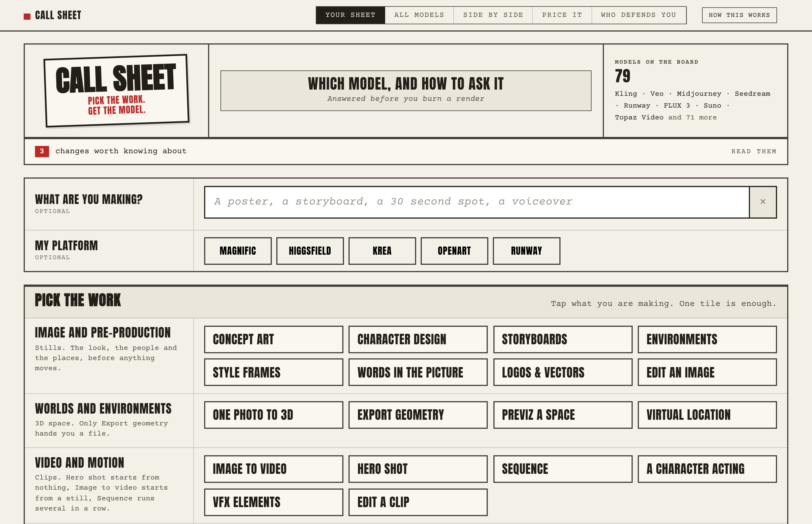Select the Virtual Location tile
812x524 pixels.
tap(707, 415)
